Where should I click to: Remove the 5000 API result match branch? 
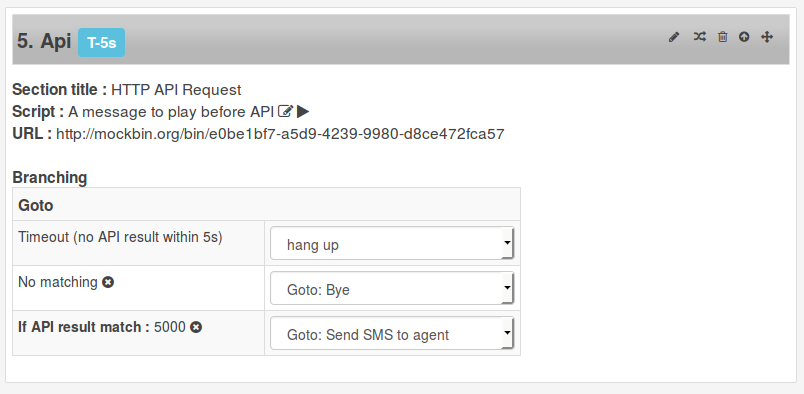(x=196, y=327)
